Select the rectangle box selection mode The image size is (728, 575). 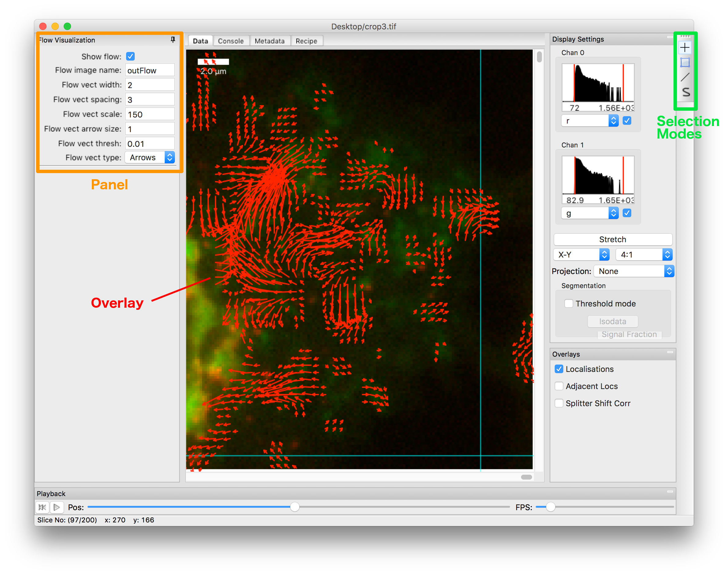point(685,63)
